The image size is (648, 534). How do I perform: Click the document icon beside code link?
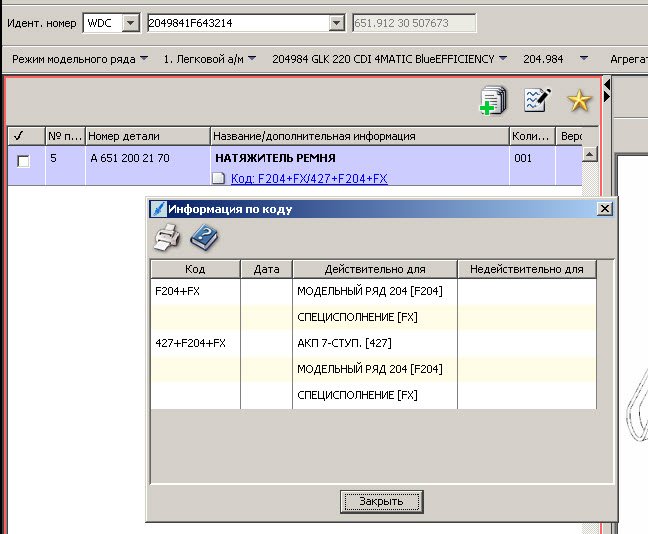[x=220, y=179]
